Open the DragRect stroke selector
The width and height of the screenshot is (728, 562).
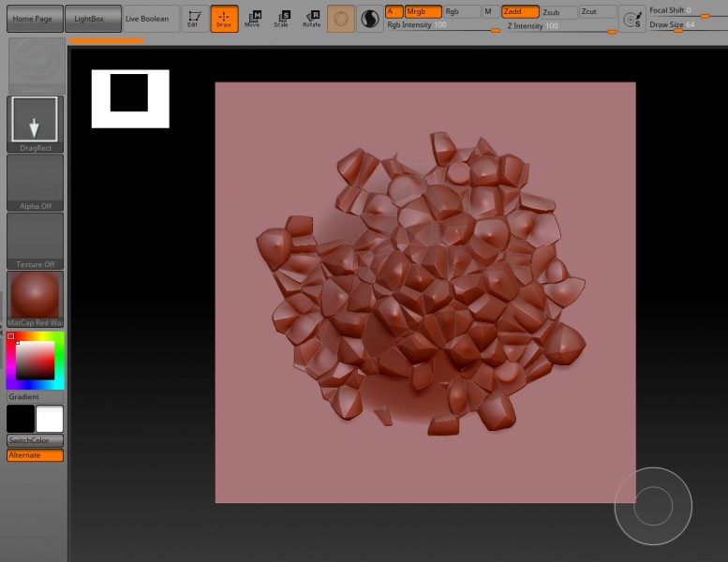click(36, 125)
